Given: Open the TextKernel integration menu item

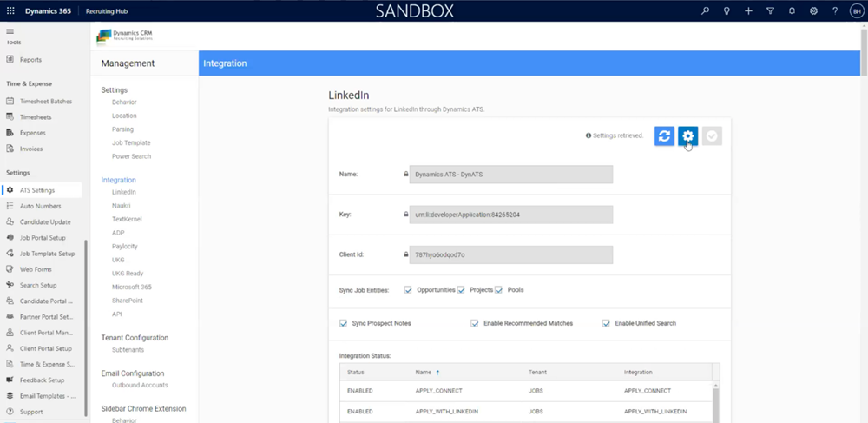Looking at the screenshot, I should click(x=127, y=219).
